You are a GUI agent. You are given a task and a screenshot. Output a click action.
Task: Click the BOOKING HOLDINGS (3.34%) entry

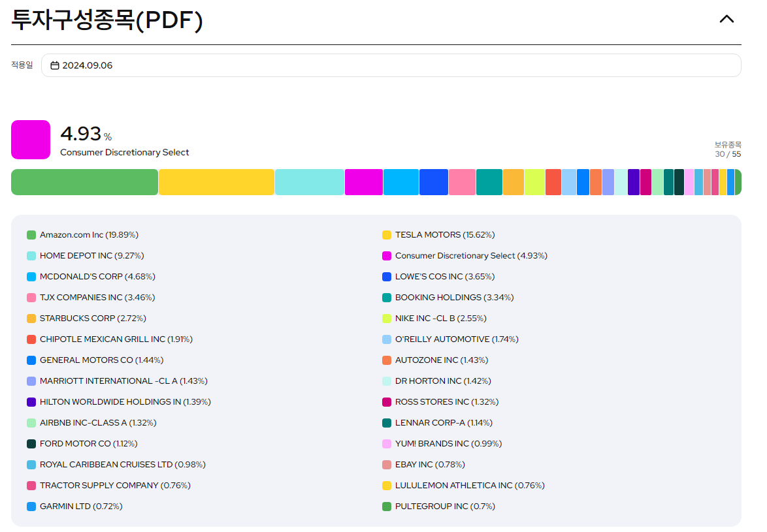pos(448,298)
